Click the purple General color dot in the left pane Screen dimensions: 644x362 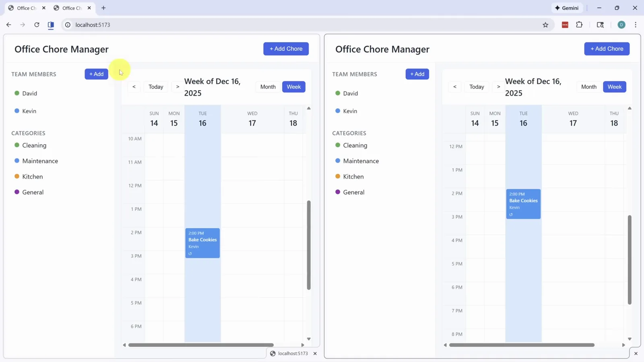tap(17, 192)
